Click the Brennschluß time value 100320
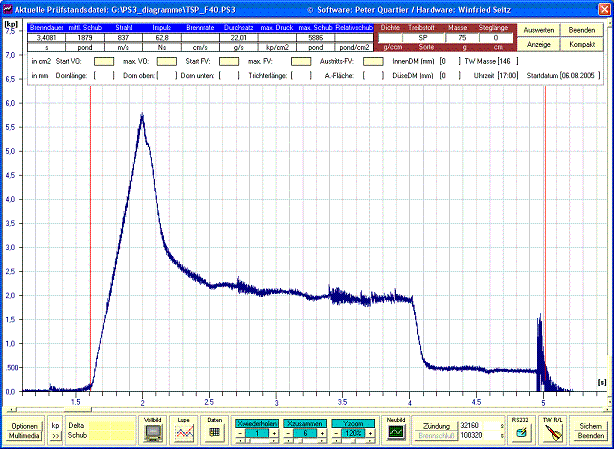Image resolution: width=614 pixels, height=449 pixels. [x=471, y=435]
